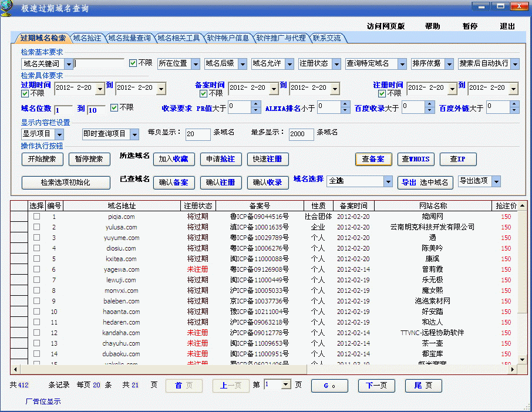This screenshot has width=532, height=412.
Task: Decrease the ALEXA排名 value with down arrow
Action: point(346,110)
